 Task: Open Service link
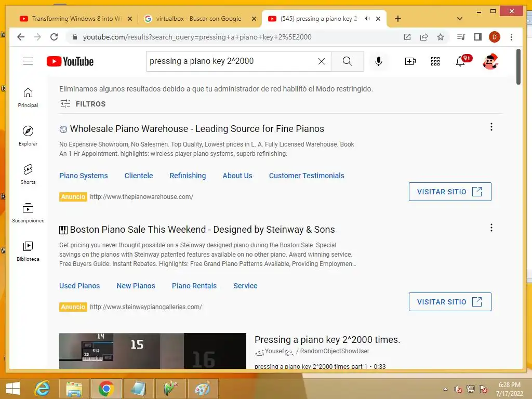(245, 286)
